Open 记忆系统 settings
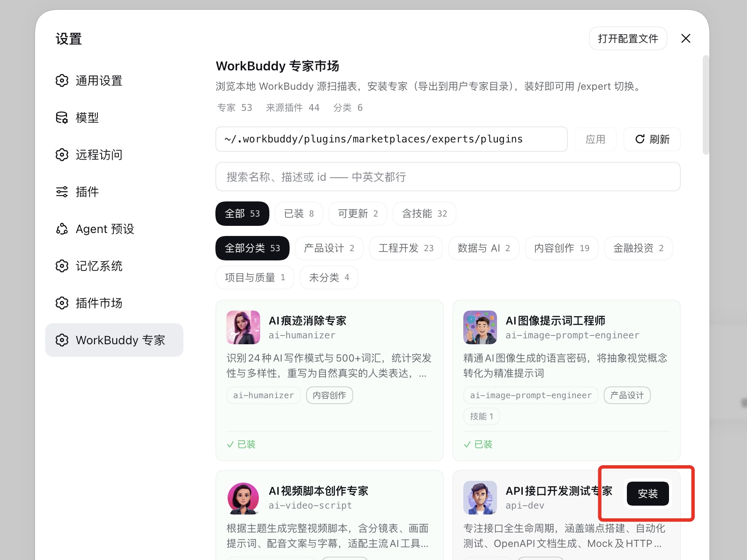Image resolution: width=747 pixels, height=560 pixels. coord(114,266)
